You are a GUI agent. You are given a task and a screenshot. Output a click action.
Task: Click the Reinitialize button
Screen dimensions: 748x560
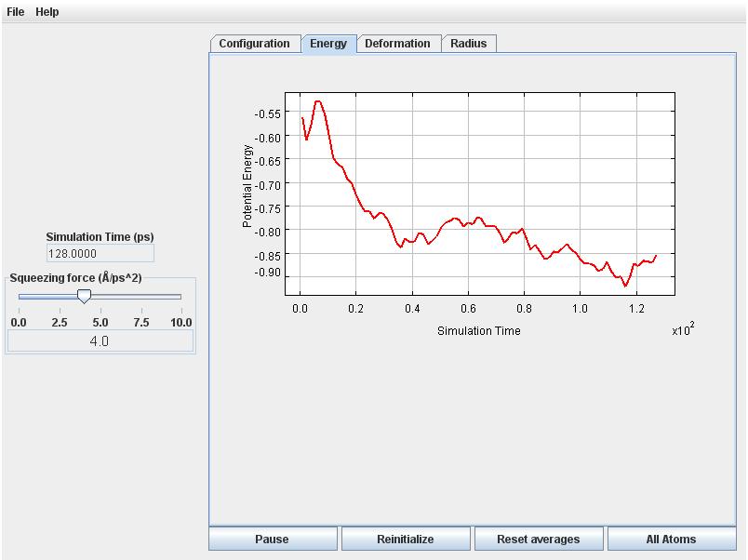click(406, 539)
